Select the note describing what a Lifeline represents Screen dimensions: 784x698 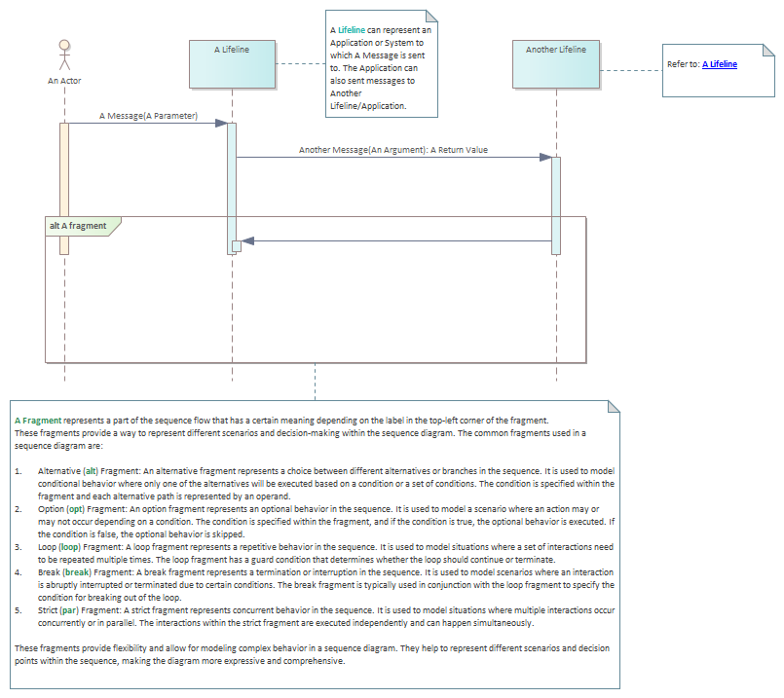[x=381, y=64]
